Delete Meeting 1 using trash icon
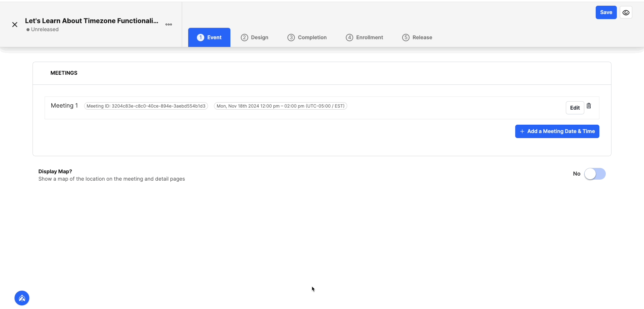Viewport: 644px width, 309px height. pos(589,106)
